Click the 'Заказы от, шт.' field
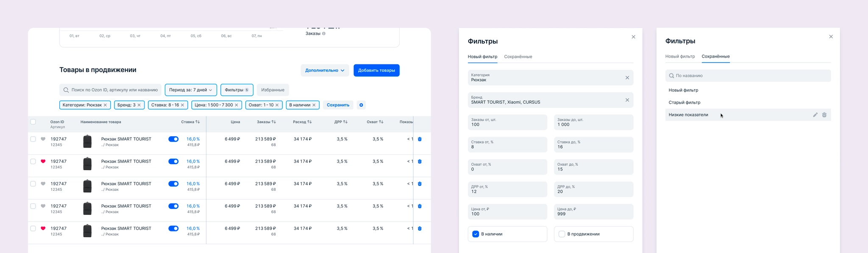Viewport: 868px width, 253px height. pyautogui.click(x=507, y=122)
